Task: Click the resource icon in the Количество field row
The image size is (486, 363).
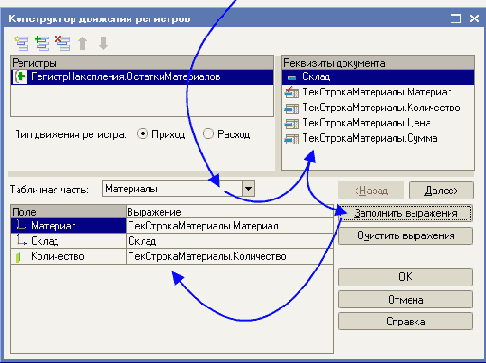Action: [x=18, y=257]
